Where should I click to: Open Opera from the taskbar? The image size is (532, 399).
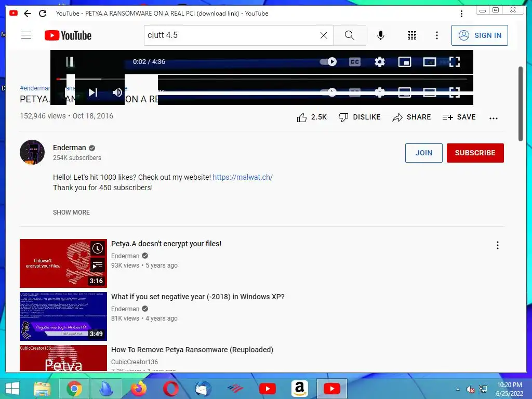(x=171, y=389)
